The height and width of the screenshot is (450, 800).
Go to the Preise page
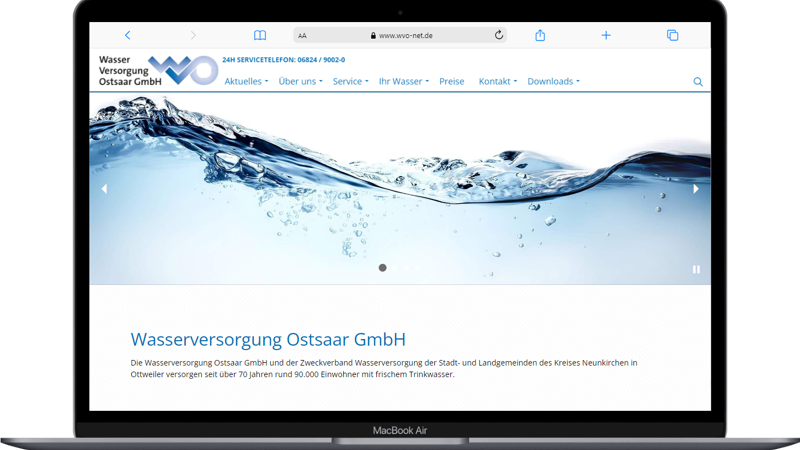click(x=452, y=81)
